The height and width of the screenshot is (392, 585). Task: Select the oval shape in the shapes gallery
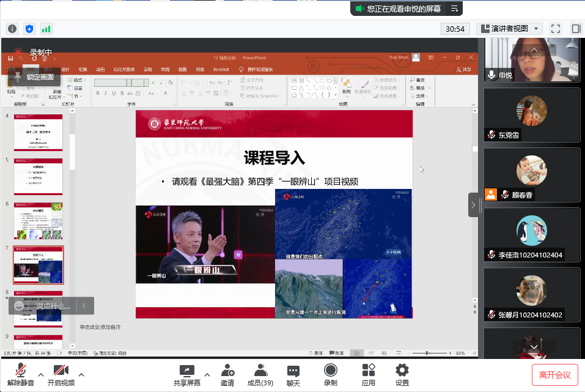click(329, 81)
